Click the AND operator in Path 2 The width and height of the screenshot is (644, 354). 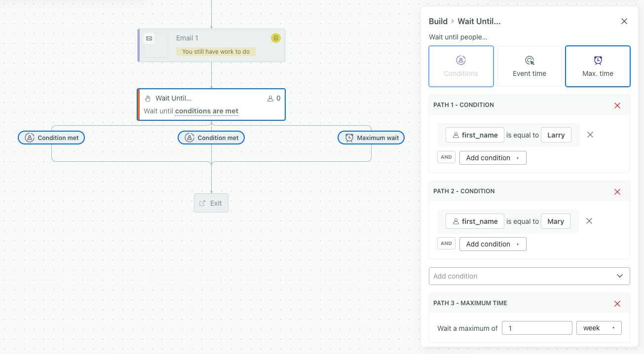(446, 244)
